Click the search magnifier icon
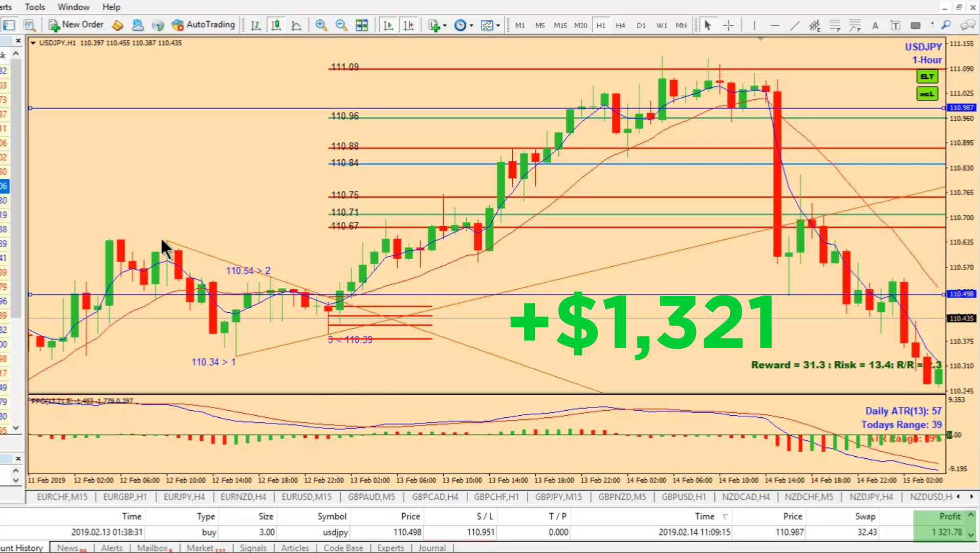 click(946, 25)
